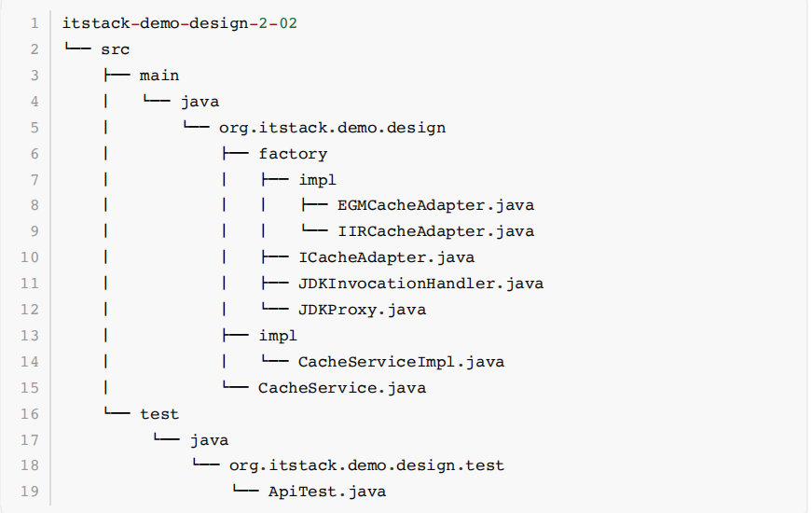The height and width of the screenshot is (513, 812).
Task: Open ApiTest.java file entry
Action: pyautogui.click(x=326, y=492)
